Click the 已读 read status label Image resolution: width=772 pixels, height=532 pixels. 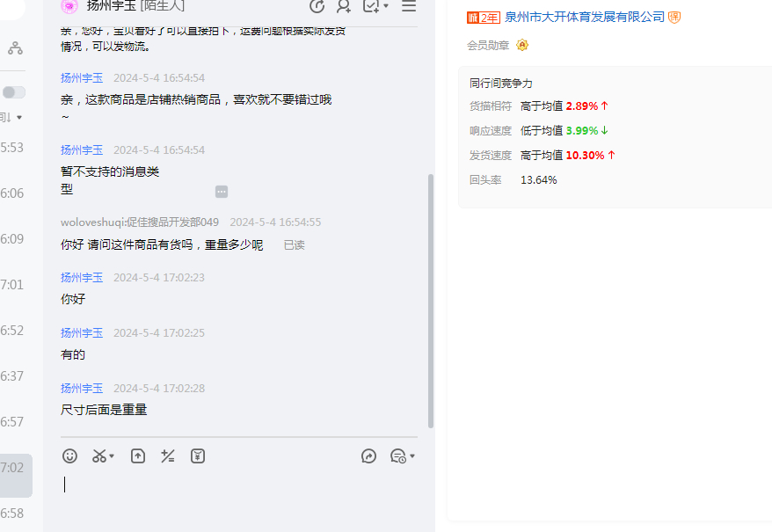[295, 245]
